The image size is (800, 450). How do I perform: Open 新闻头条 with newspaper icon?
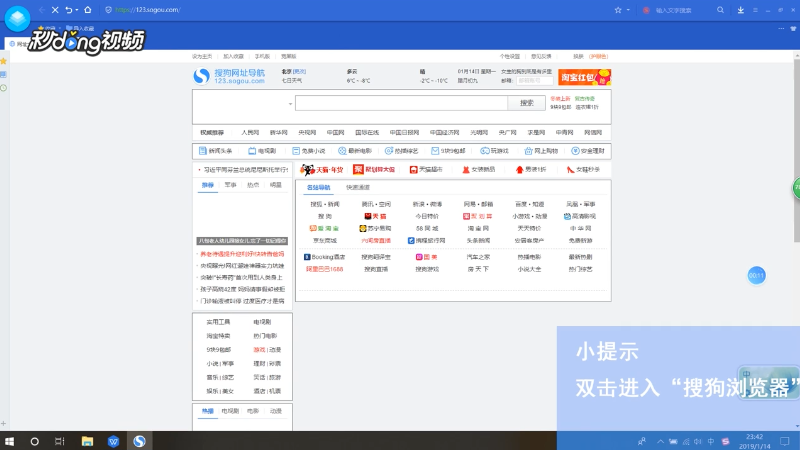tap(215, 151)
